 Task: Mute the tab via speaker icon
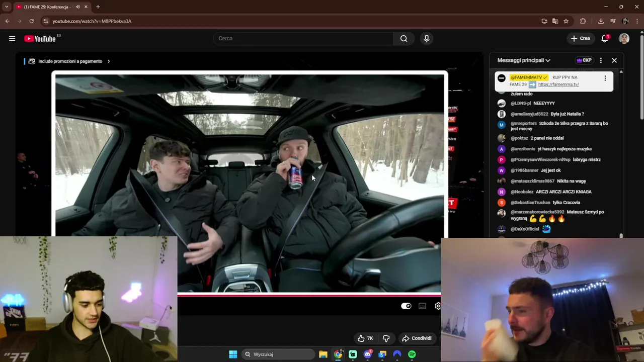click(77, 7)
